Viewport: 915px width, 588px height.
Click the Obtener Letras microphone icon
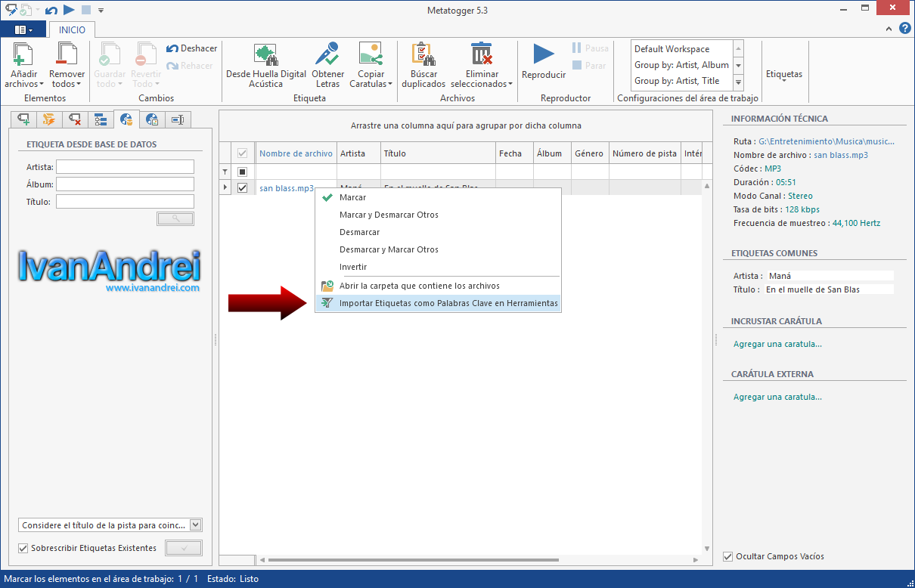pyautogui.click(x=328, y=54)
